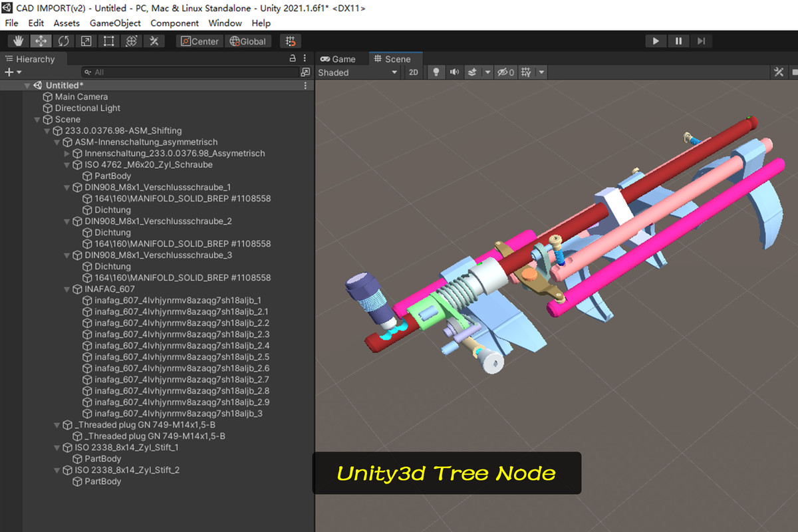Select the combined Transform tool

coord(132,41)
